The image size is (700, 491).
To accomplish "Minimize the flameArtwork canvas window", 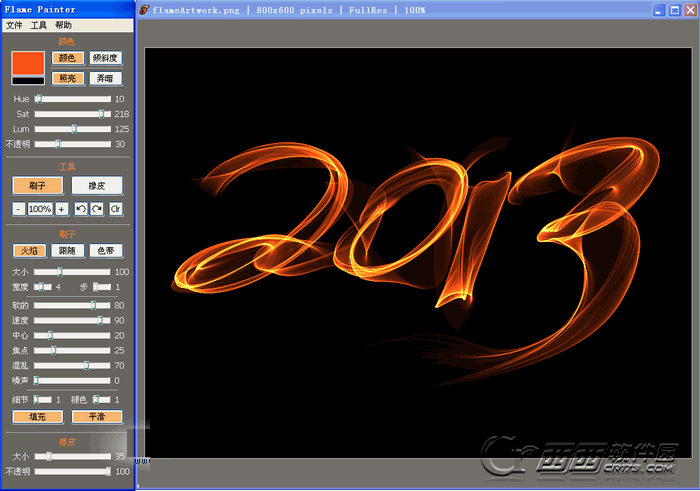I will (x=658, y=10).
